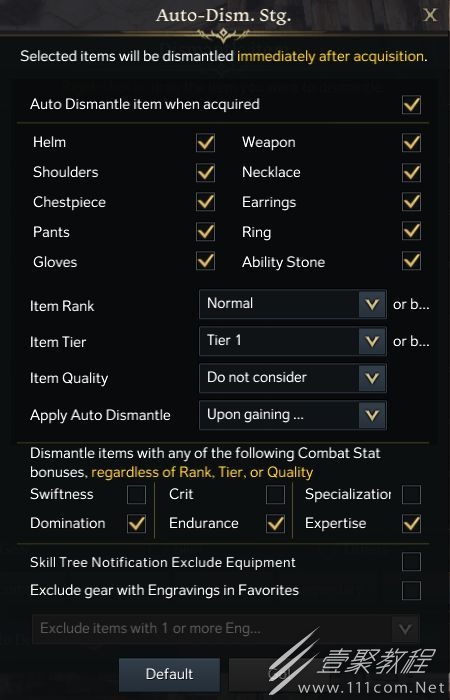The width and height of the screenshot is (450, 700).
Task: Uncheck the Domination stat checkbox
Action: [136, 524]
